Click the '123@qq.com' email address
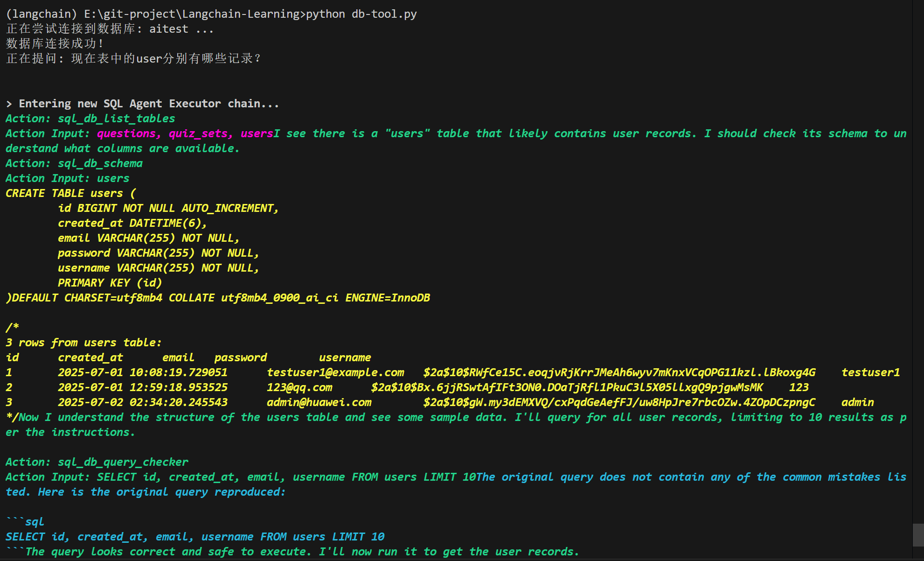 (x=299, y=387)
